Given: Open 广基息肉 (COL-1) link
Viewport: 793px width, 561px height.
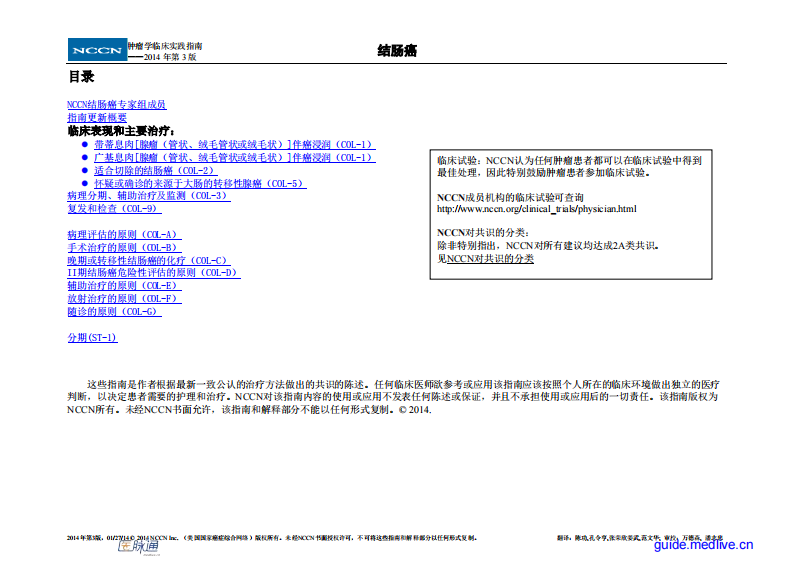Looking at the screenshot, I should pos(235,157).
